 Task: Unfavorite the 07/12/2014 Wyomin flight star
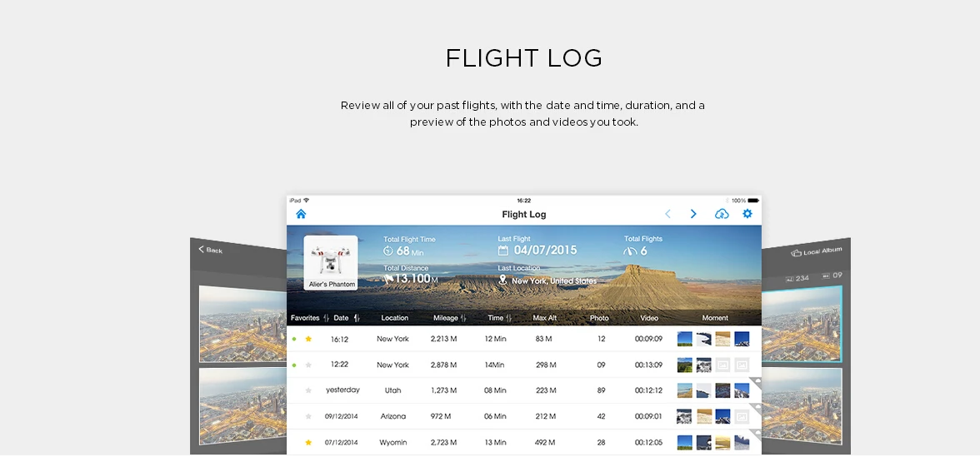point(308,442)
